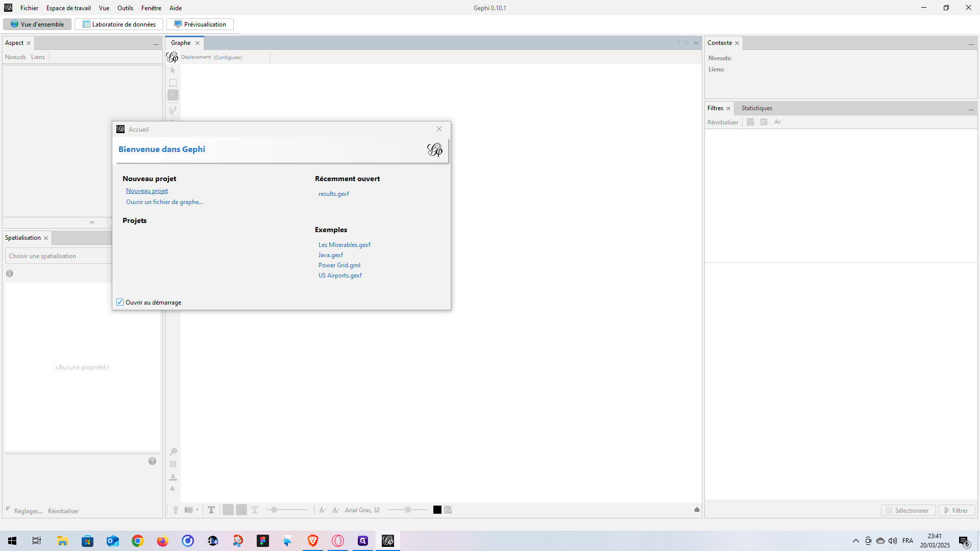This screenshot has width=980, height=551.
Task: Click the Arial Gras, 32 font selector
Action: (362, 510)
